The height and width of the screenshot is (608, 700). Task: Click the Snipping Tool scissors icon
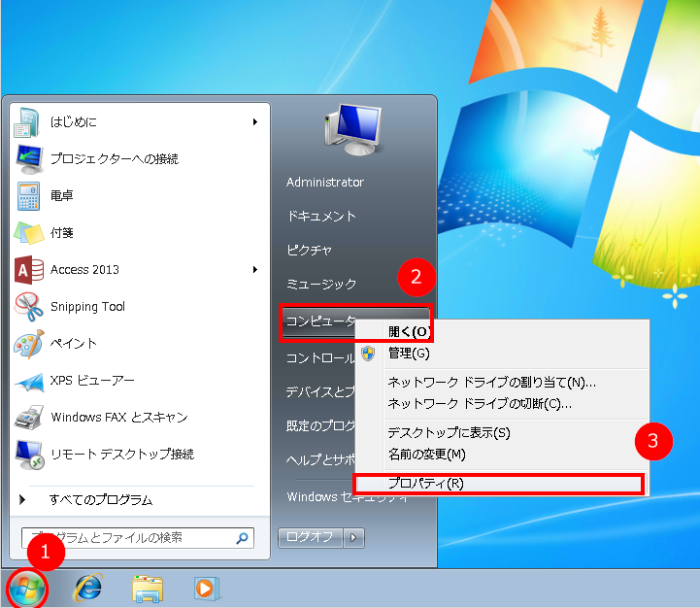(28, 307)
